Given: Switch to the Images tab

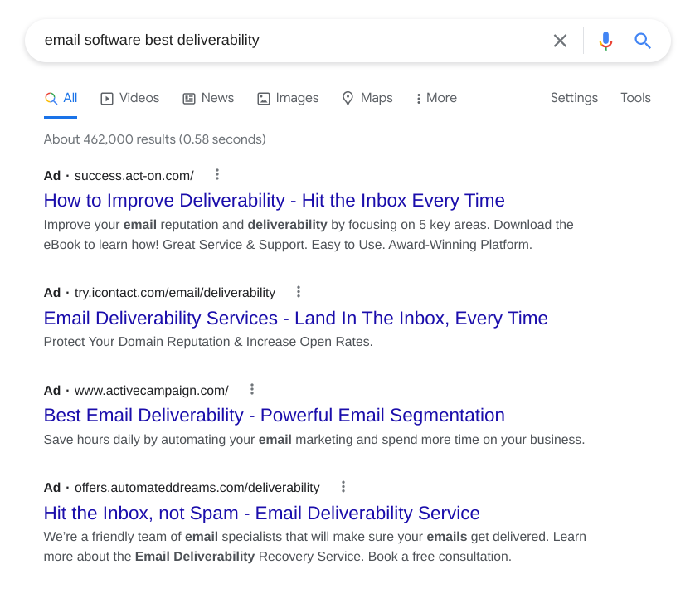Looking at the screenshot, I should pyautogui.click(x=288, y=98).
